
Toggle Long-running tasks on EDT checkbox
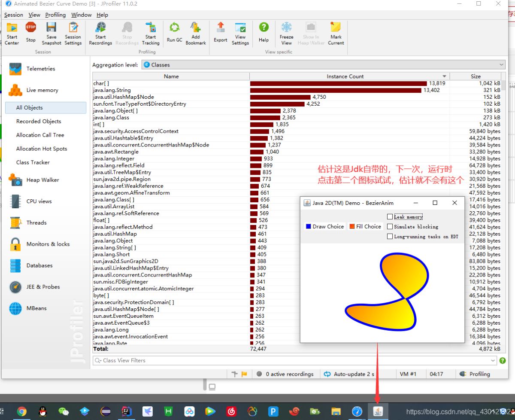coord(390,237)
